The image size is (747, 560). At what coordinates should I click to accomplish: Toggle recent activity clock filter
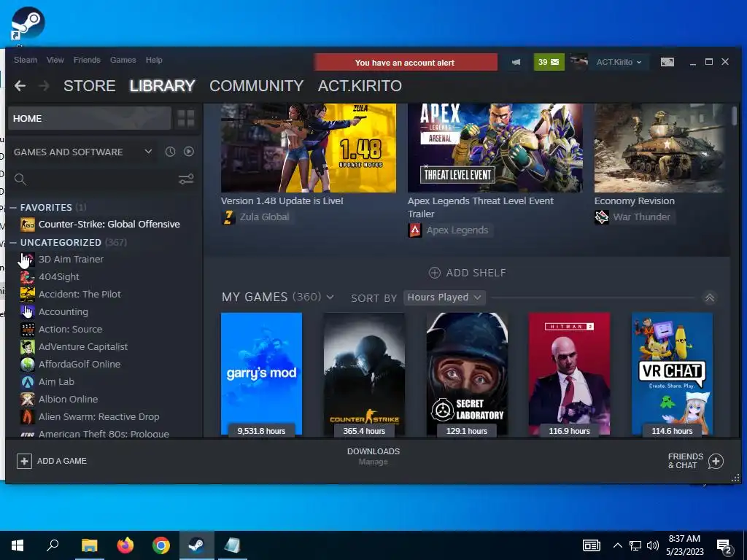pyautogui.click(x=170, y=152)
